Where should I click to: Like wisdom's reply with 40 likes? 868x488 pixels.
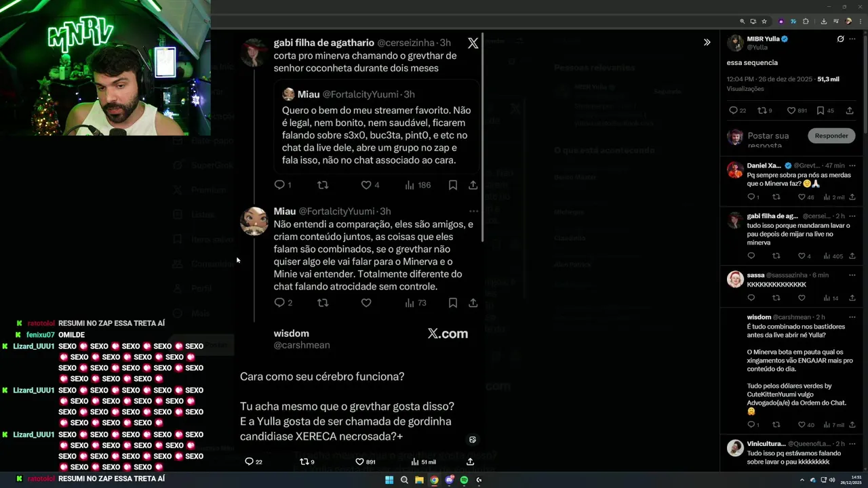pyautogui.click(x=806, y=425)
